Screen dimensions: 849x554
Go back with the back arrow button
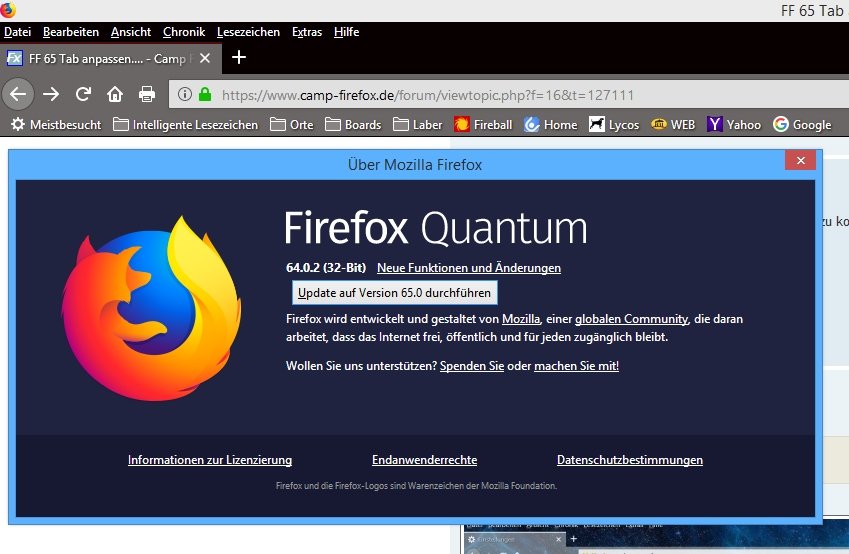pos(18,95)
